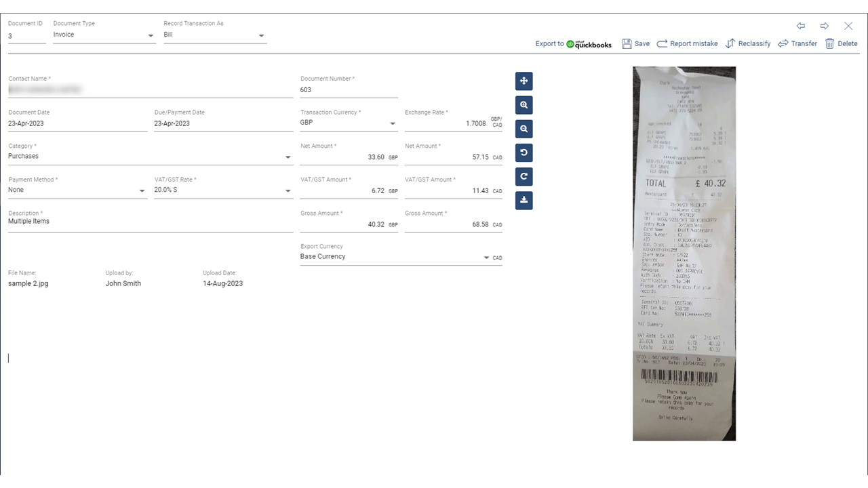This screenshot has height=488, width=868.
Task: Select the pan tool for the receipt image
Action: [x=524, y=81]
